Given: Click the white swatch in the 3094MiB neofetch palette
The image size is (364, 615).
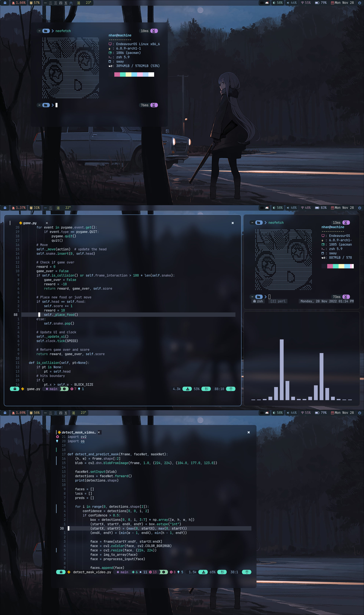Looking at the screenshot, I should [x=151, y=75].
